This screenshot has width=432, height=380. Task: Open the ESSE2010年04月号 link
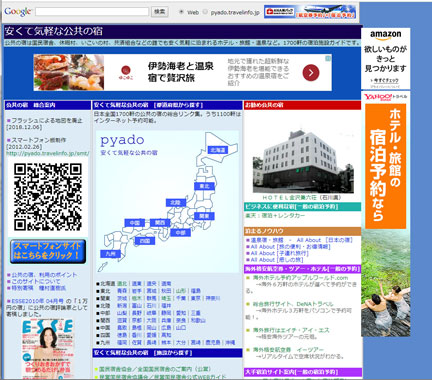[38, 301]
